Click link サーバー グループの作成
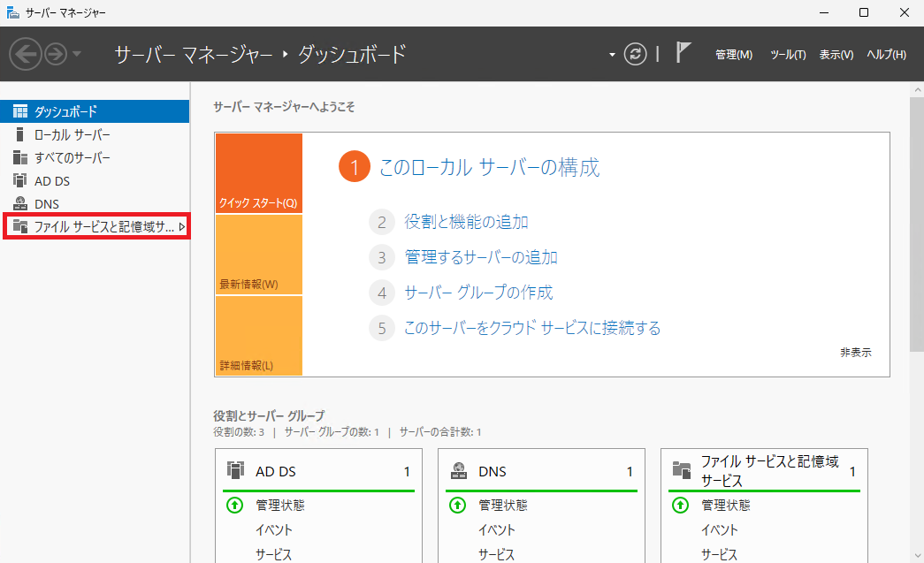Screen dimensions: 924x563 tap(478, 293)
